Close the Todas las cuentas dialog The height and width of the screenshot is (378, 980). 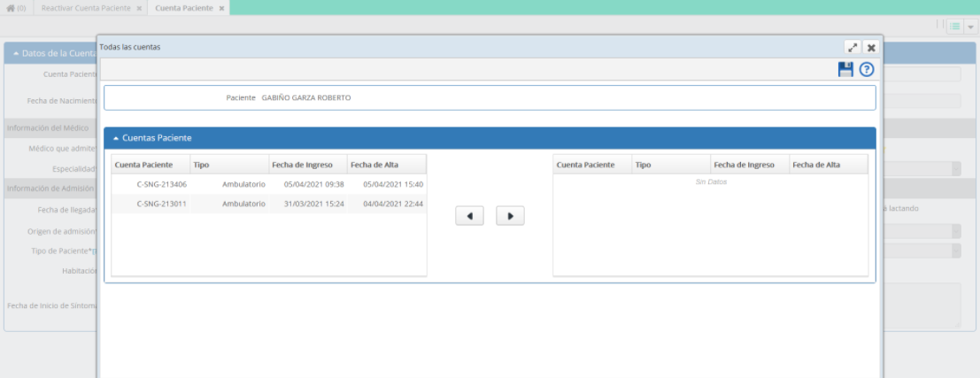click(870, 47)
